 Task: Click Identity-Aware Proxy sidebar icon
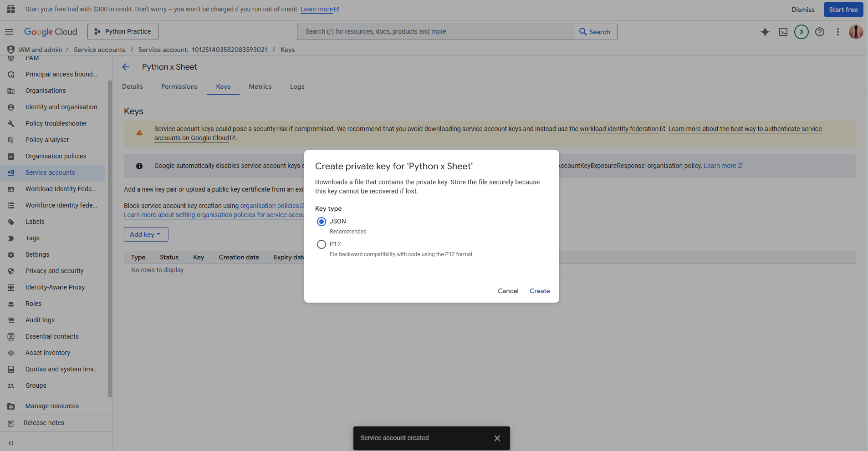pyautogui.click(x=11, y=287)
